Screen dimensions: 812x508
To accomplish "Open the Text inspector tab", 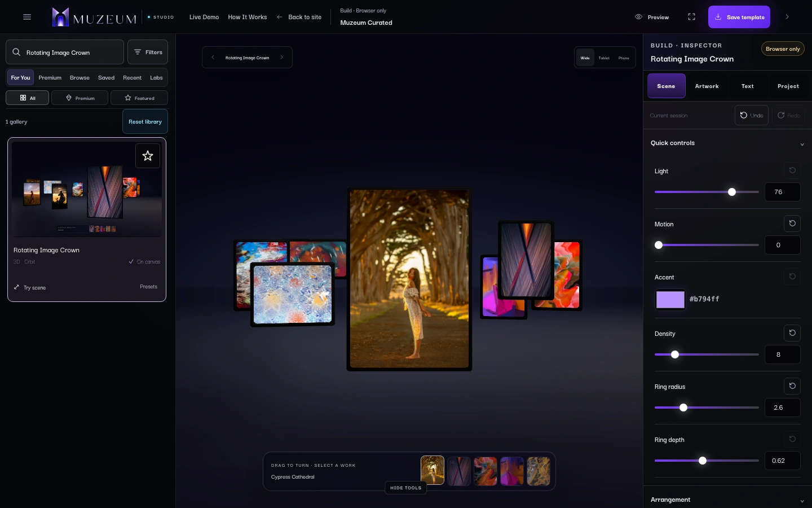I will pyautogui.click(x=748, y=86).
